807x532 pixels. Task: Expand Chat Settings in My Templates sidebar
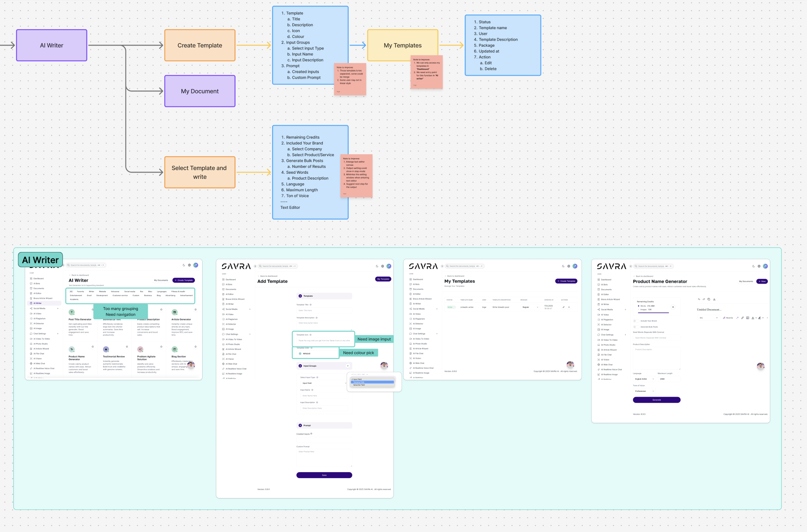pos(437,333)
